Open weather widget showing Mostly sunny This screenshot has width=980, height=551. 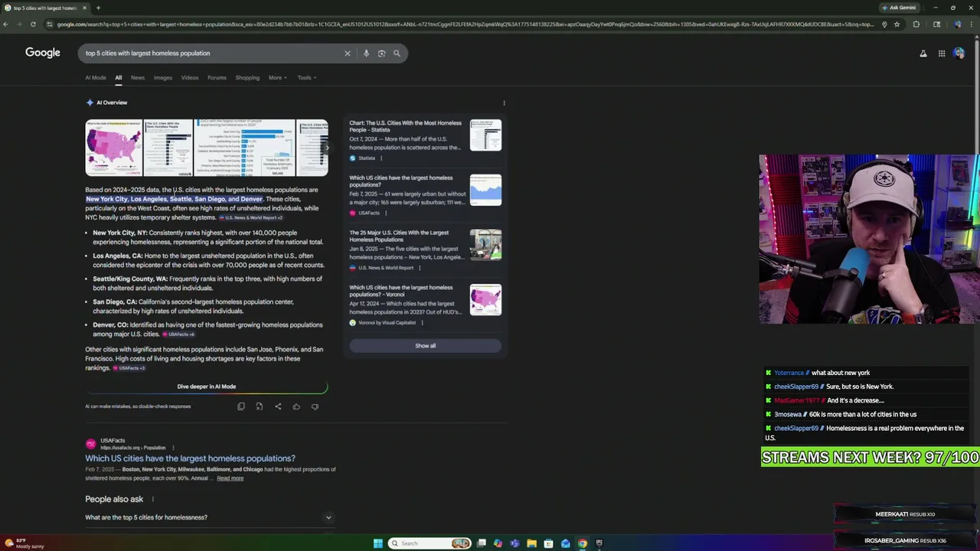[24, 543]
